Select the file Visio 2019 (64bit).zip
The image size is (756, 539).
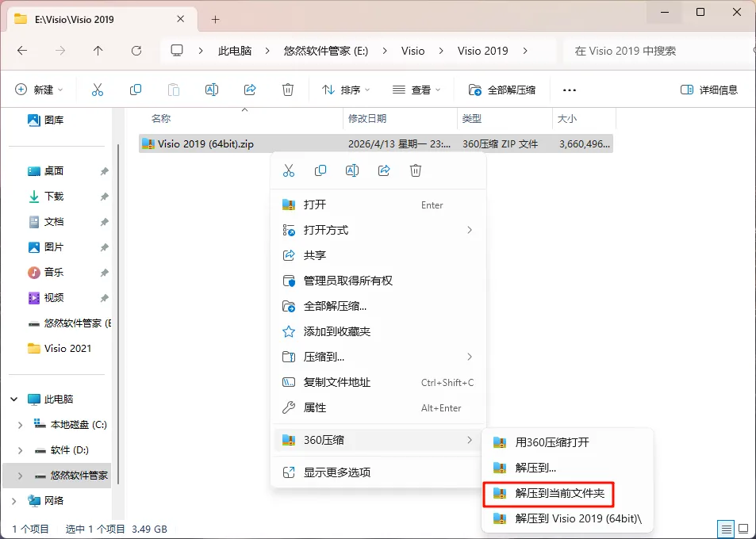point(376,143)
